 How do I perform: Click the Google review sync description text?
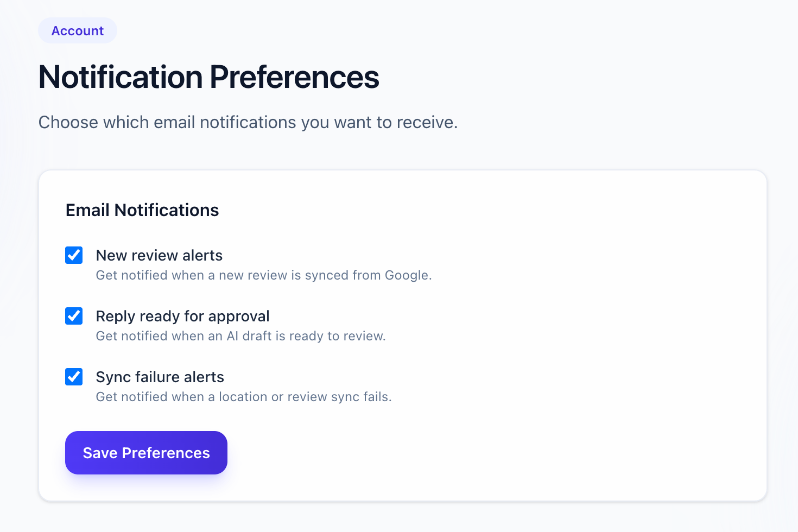pos(264,275)
